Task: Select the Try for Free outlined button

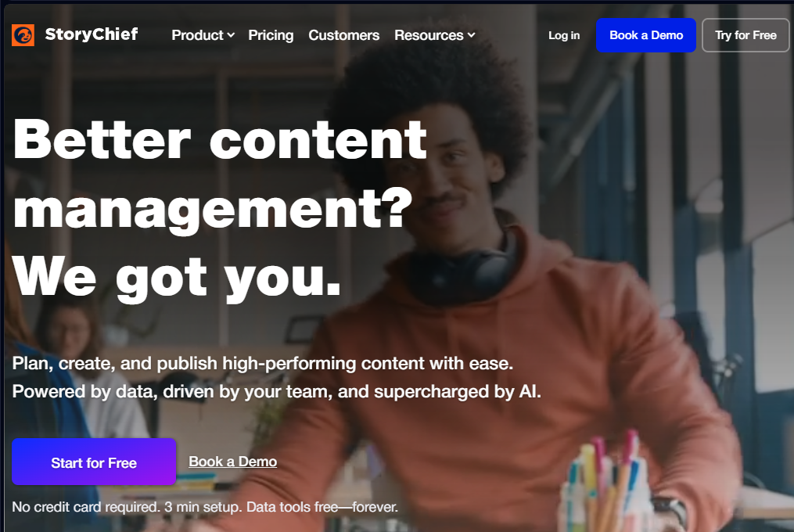Action: click(745, 35)
